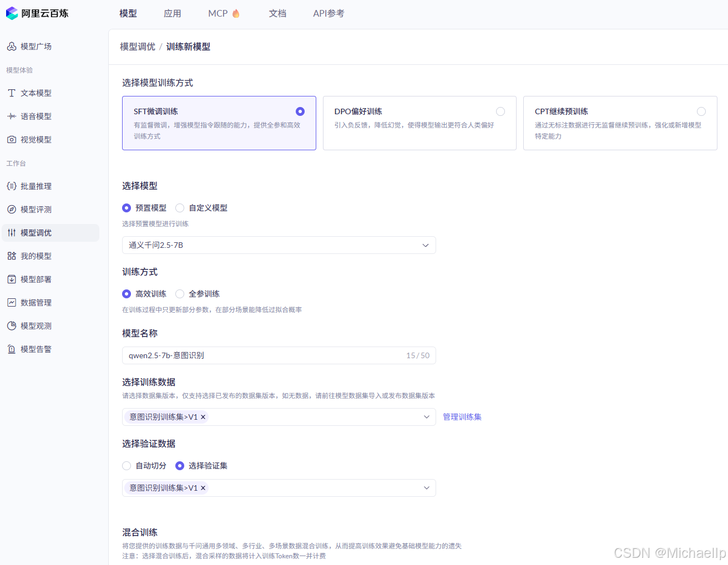Open 模型告警 sidebar entry

[x=50, y=349]
